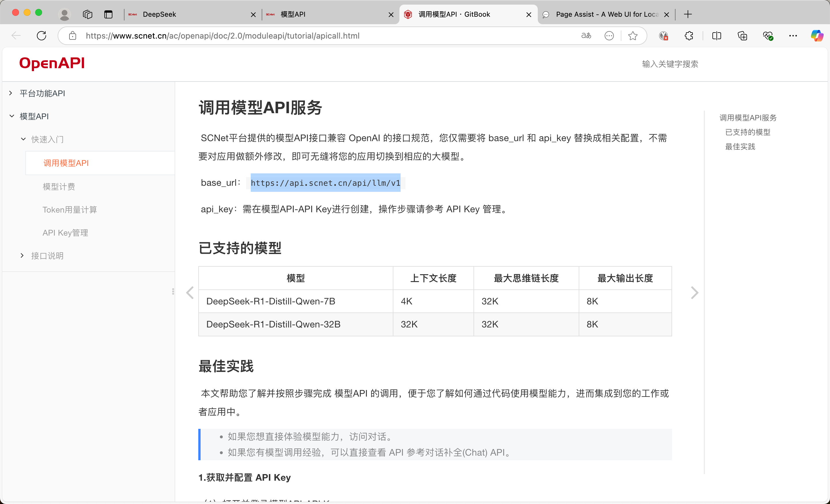
Task: Open the translate page icon
Action: coord(586,36)
